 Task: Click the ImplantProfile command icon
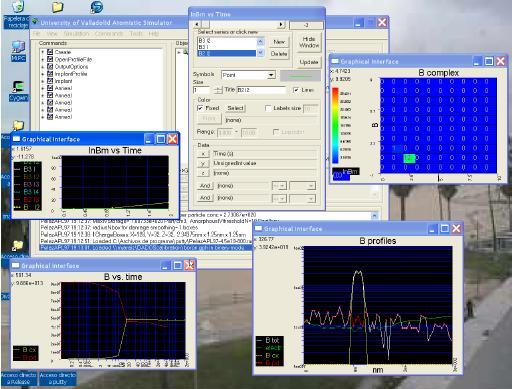[x=50, y=74]
